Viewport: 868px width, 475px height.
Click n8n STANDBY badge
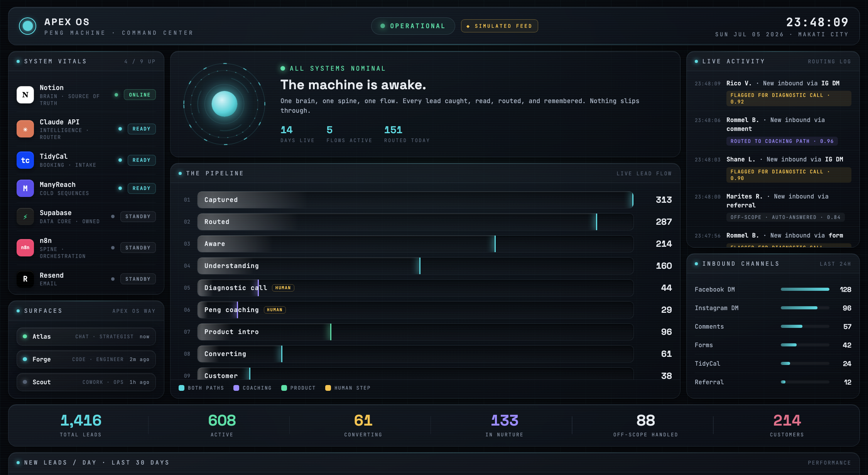138,248
